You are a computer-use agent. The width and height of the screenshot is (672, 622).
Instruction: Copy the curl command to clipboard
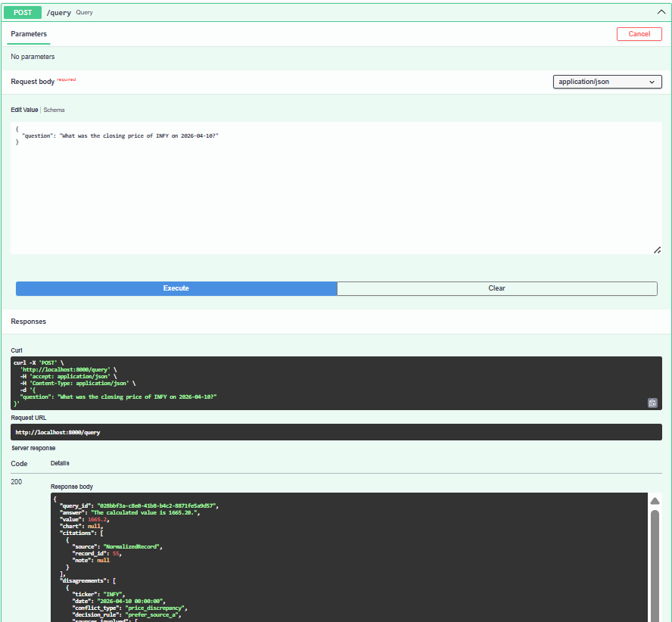[x=652, y=403]
